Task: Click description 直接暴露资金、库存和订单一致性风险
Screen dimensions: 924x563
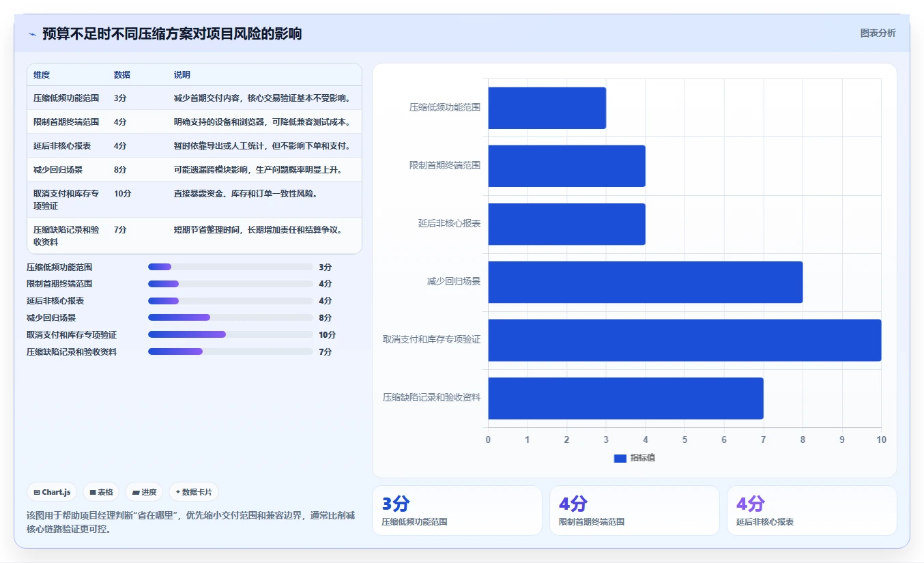Action: pos(246,194)
